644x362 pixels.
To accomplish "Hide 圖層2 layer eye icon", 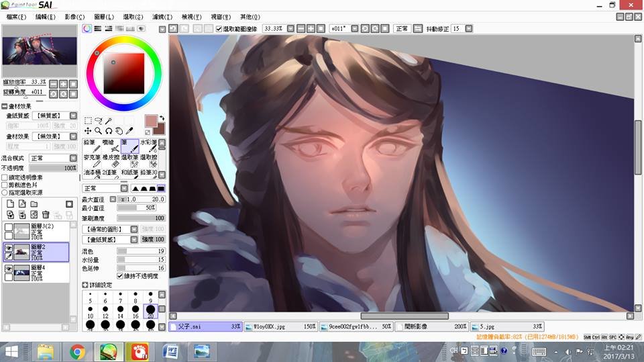I will [x=8, y=248].
